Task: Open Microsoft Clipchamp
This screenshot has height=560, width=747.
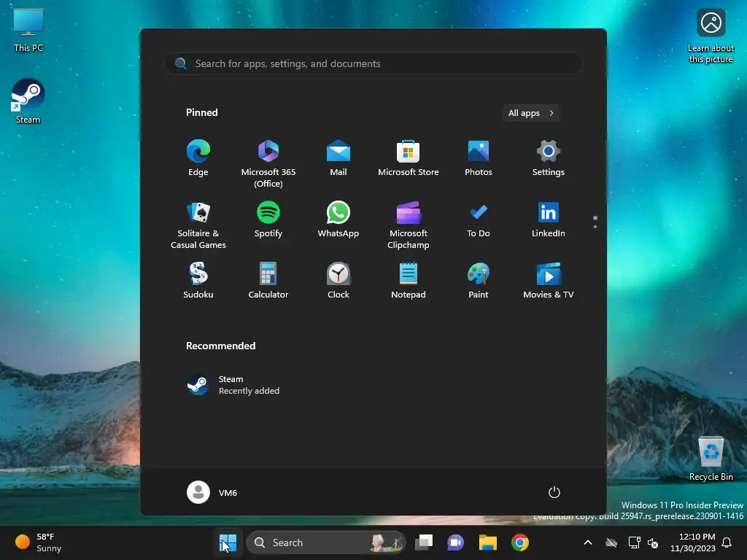Action: tap(409, 225)
